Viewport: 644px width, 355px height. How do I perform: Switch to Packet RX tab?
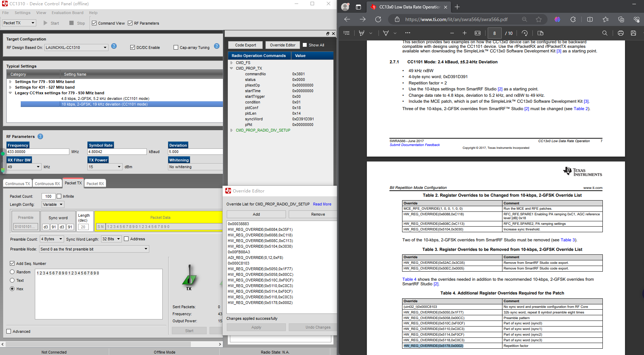[x=95, y=184]
